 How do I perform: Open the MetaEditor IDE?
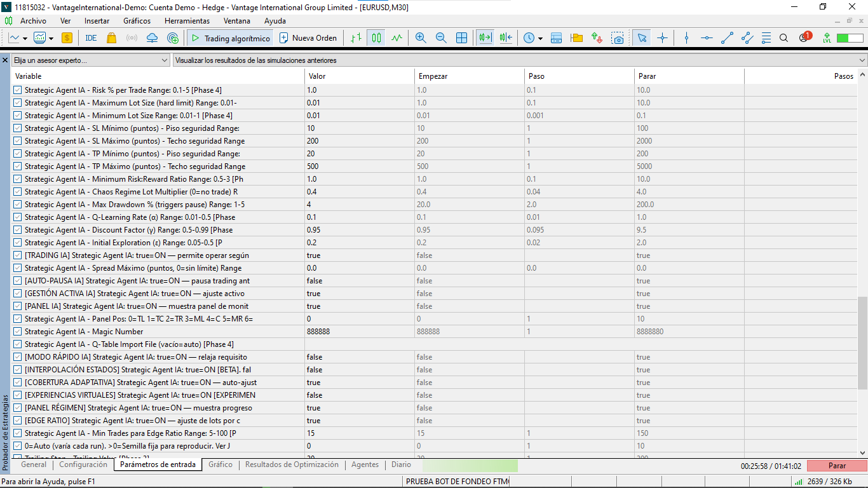click(x=91, y=38)
